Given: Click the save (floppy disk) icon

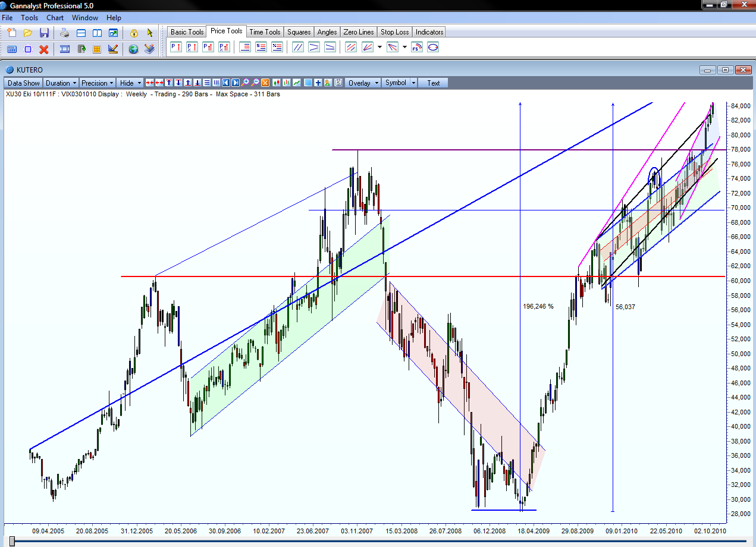Looking at the screenshot, I should (x=44, y=33).
